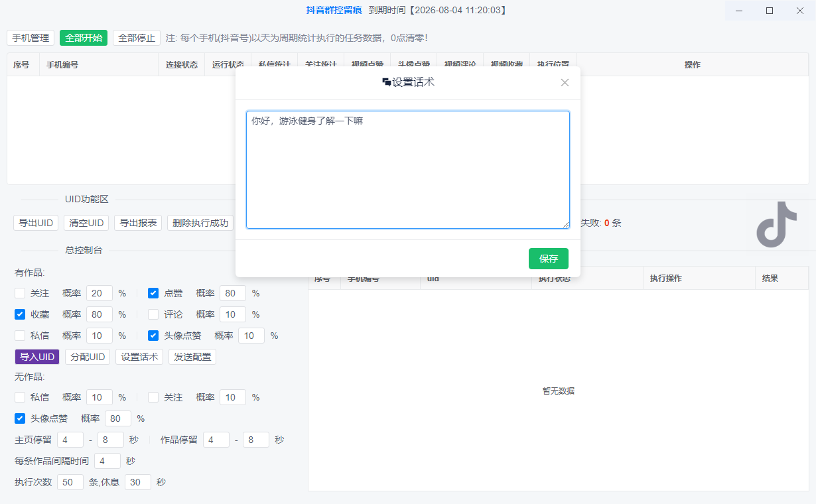Click the 关注 概率 field under 无作品
The width and height of the screenshot is (816, 504).
coord(233,397)
